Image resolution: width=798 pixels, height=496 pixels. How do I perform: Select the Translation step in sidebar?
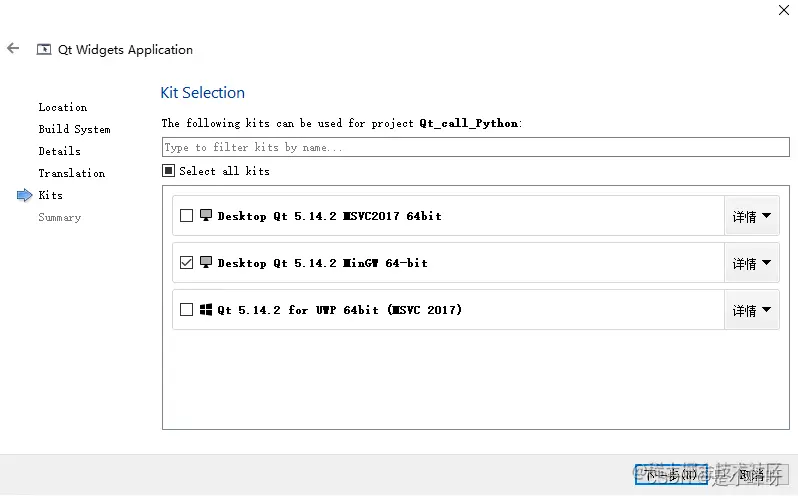72,173
